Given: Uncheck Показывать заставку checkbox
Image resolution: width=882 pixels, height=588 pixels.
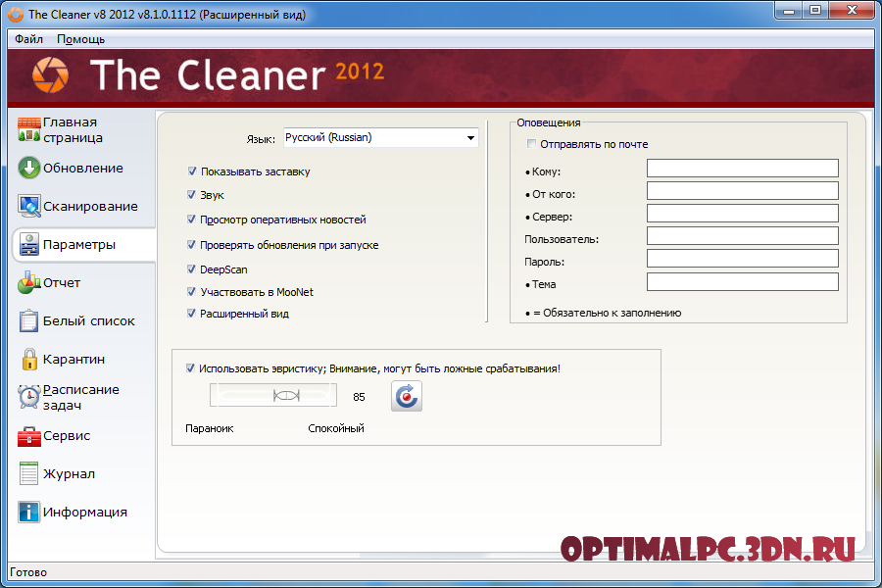Looking at the screenshot, I should pyautogui.click(x=192, y=171).
